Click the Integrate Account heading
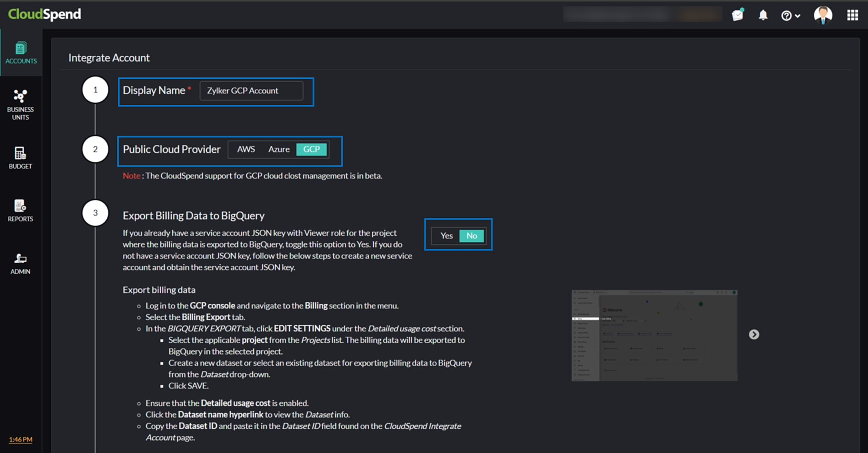868x453 pixels. point(109,58)
